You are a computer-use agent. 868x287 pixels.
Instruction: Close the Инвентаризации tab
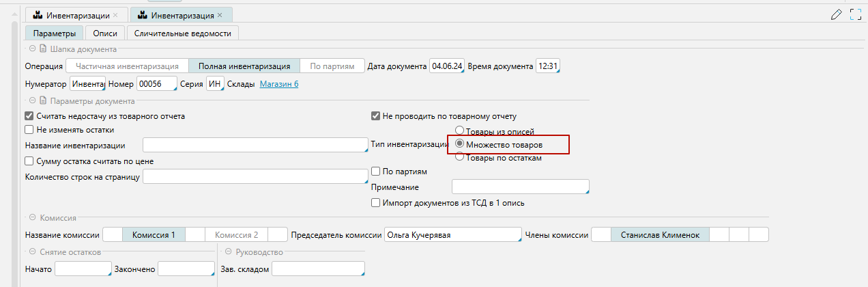tap(115, 14)
